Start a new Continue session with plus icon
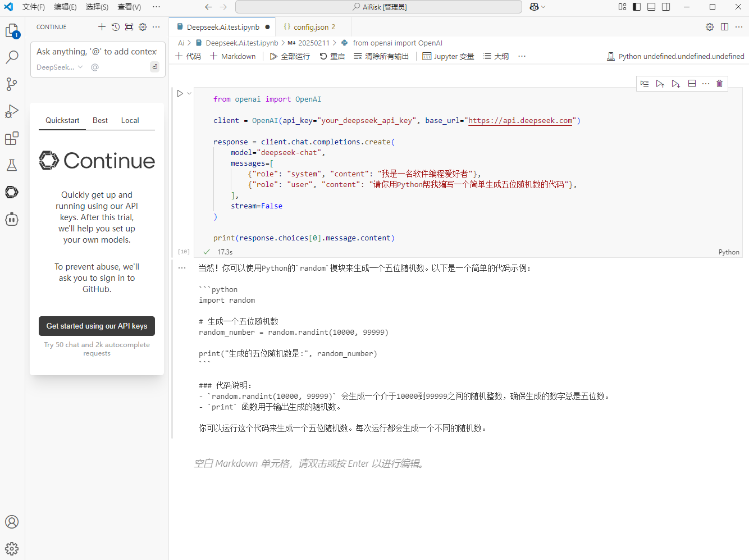This screenshot has height=560, width=749. click(x=102, y=27)
